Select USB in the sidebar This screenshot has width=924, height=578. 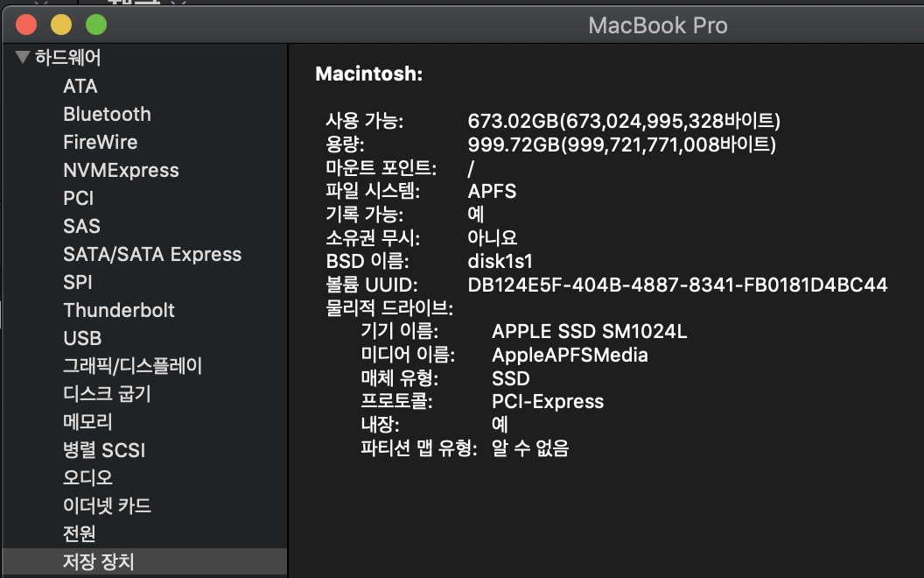(82, 338)
